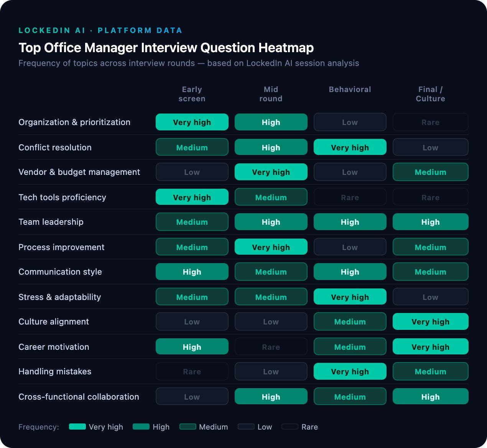Click Team leadership Final / Culture High cell
Image resolution: width=487 pixels, height=448 pixels.
click(431, 222)
